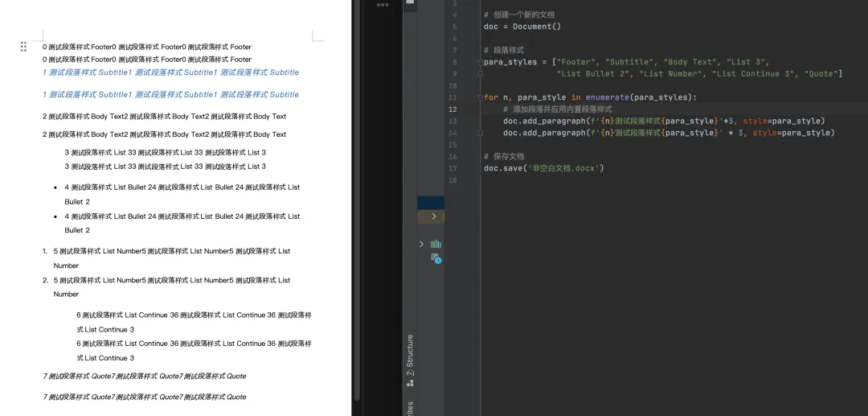868x416 pixels.
Task: Click the document's vertical scrollbar
Action: [358, 200]
